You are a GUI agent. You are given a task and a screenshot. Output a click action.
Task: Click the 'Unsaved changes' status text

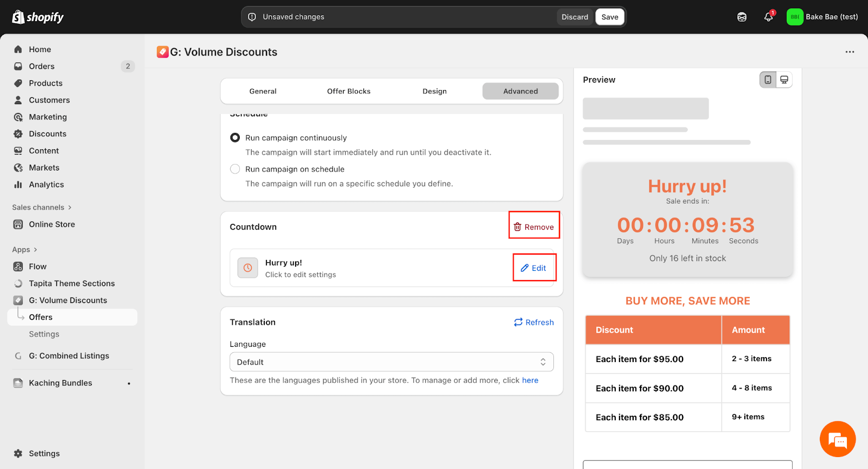coord(293,17)
